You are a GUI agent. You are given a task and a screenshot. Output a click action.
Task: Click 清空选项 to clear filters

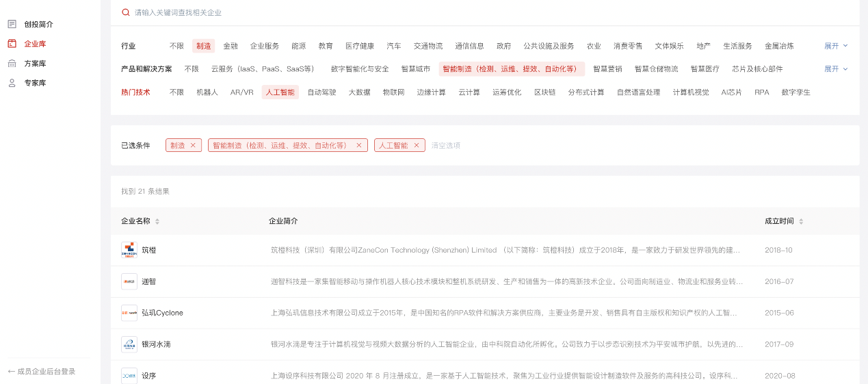445,145
